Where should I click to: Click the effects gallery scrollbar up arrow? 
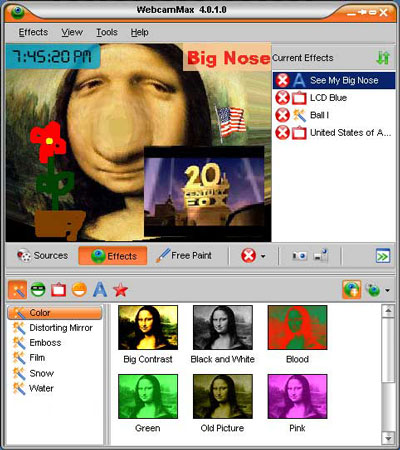click(x=388, y=311)
